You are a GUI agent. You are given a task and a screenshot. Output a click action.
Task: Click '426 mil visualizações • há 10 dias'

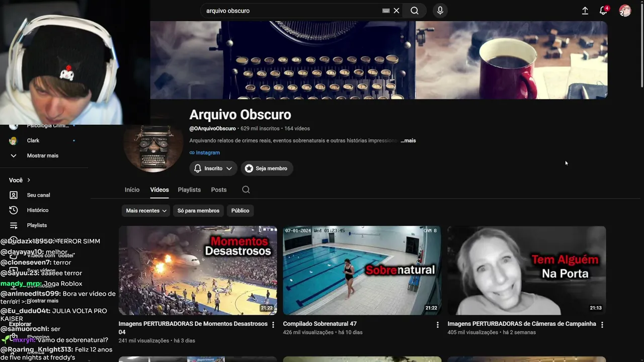point(323,332)
